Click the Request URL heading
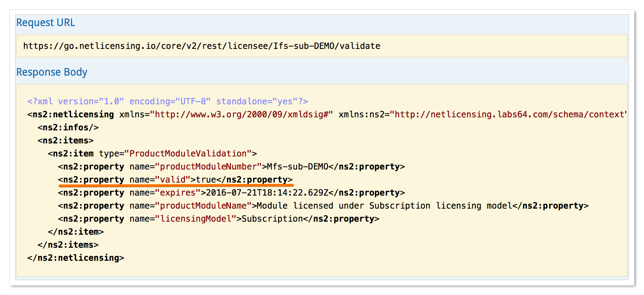This screenshot has width=644, height=295. pos(46,22)
